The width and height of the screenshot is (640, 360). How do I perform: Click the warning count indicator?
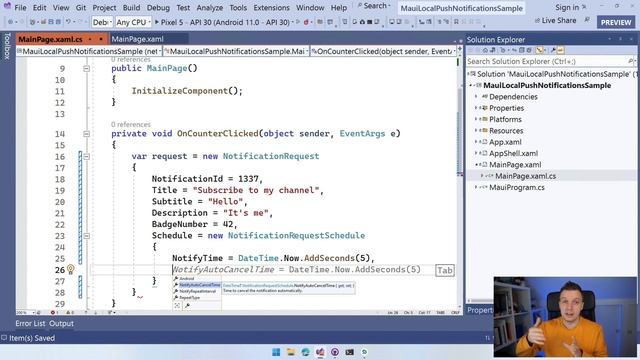pos(70,313)
